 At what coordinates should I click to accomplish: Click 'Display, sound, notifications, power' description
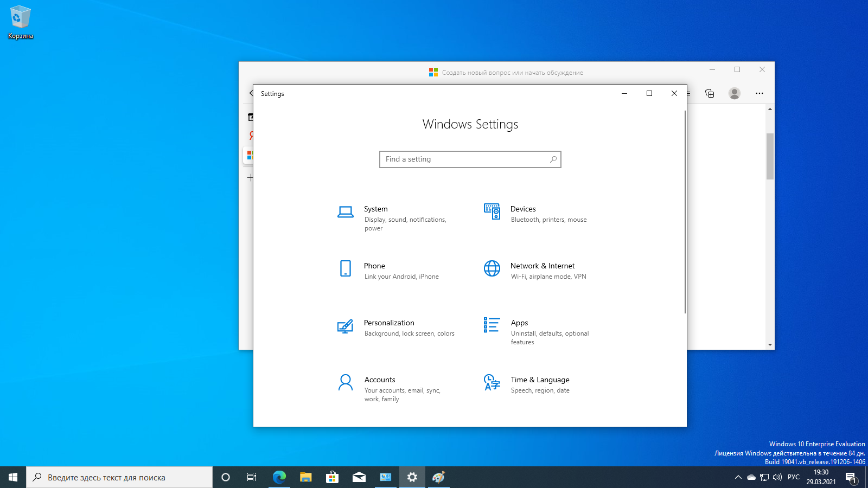[x=405, y=224]
